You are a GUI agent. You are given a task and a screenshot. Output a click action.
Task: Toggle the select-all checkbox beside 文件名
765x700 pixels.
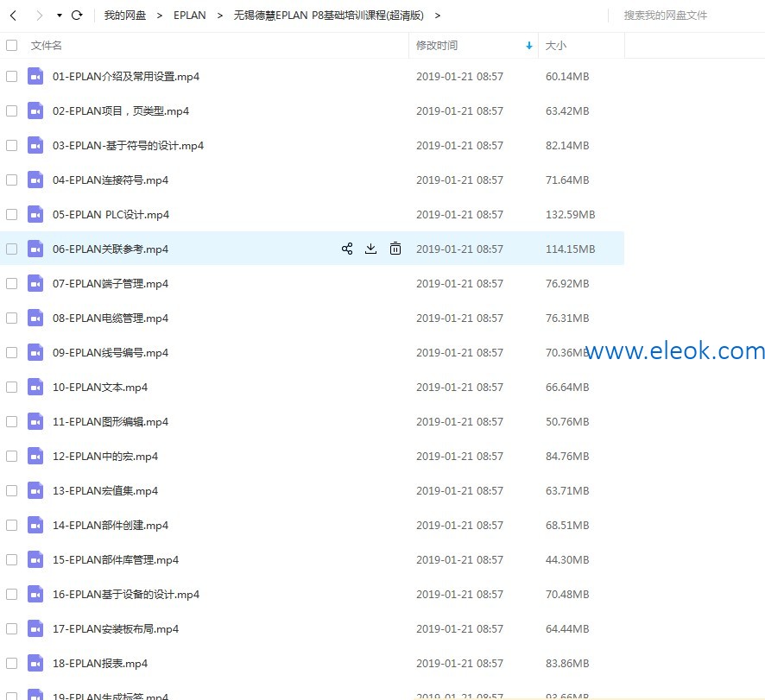[12, 46]
